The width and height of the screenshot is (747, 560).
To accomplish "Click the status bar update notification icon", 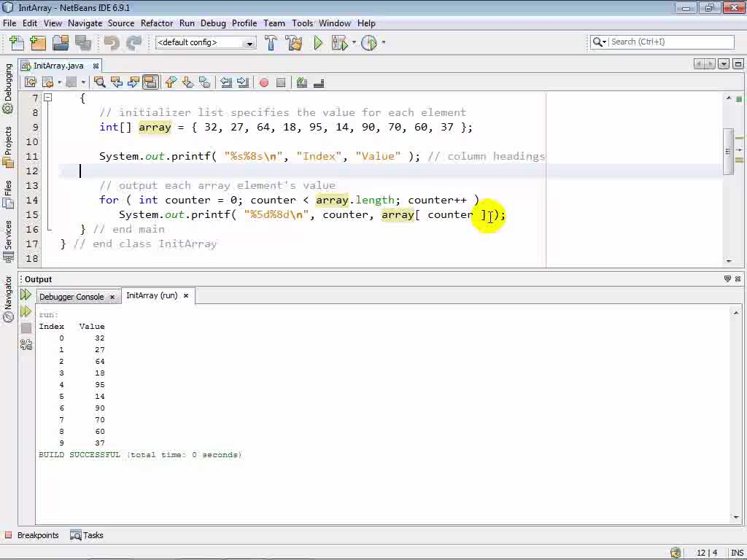I will coord(675,553).
